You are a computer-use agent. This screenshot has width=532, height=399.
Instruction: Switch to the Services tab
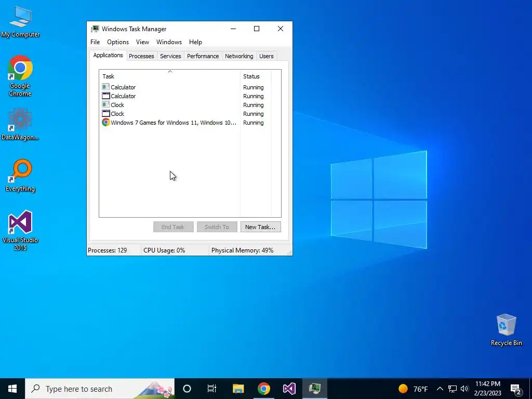coord(170,56)
